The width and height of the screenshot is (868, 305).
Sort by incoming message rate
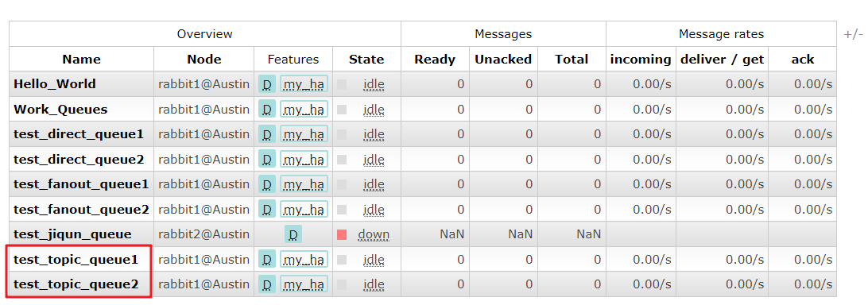[641, 60]
